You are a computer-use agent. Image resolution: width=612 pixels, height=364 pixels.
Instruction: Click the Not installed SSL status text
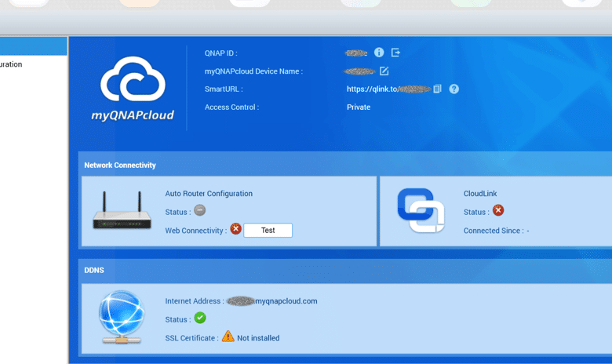tap(258, 338)
